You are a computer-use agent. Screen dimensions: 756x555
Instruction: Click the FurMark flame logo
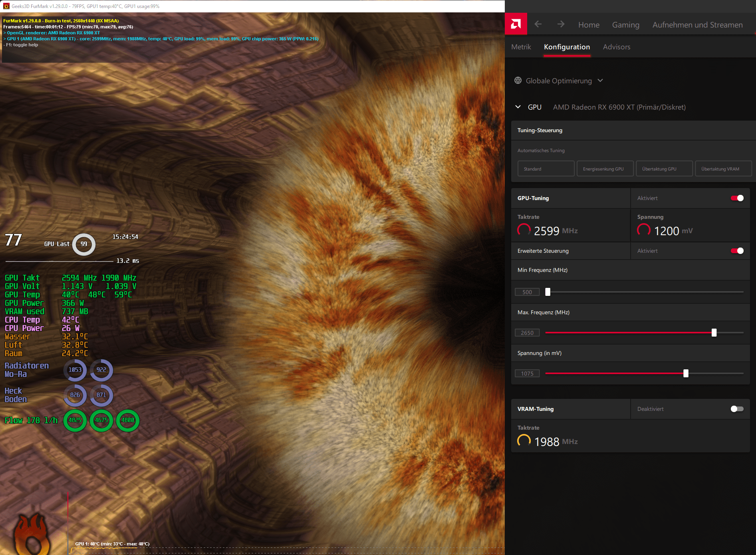[x=32, y=534]
